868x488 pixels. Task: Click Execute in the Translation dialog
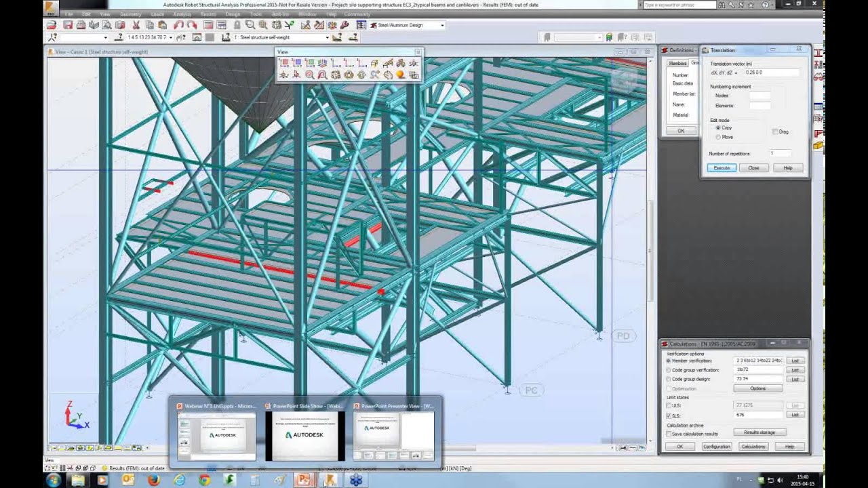point(722,167)
